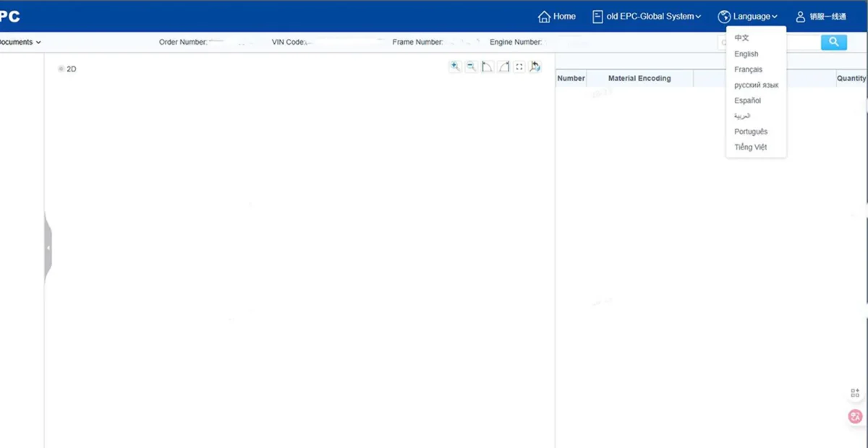Click the left panel collapse handle
Viewport: 868px width, 448px height.
click(48, 248)
